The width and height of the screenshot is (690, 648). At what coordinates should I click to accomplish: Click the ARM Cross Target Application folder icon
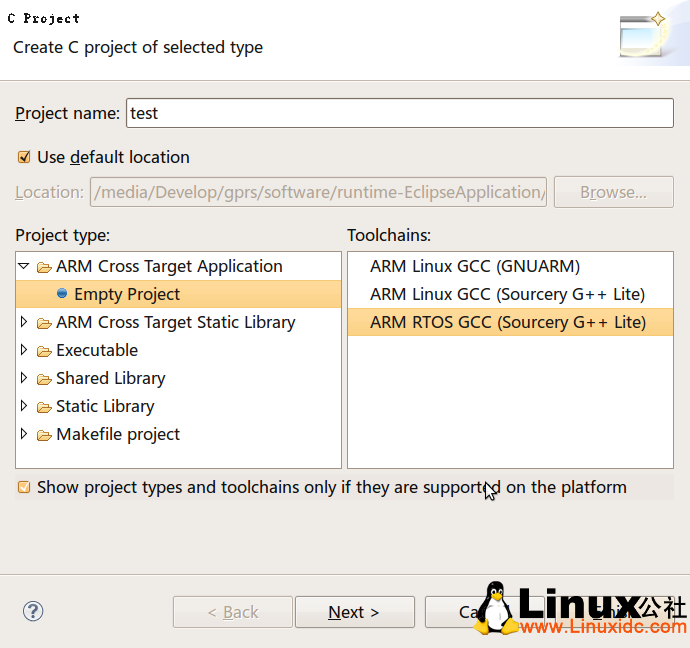point(44,267)
